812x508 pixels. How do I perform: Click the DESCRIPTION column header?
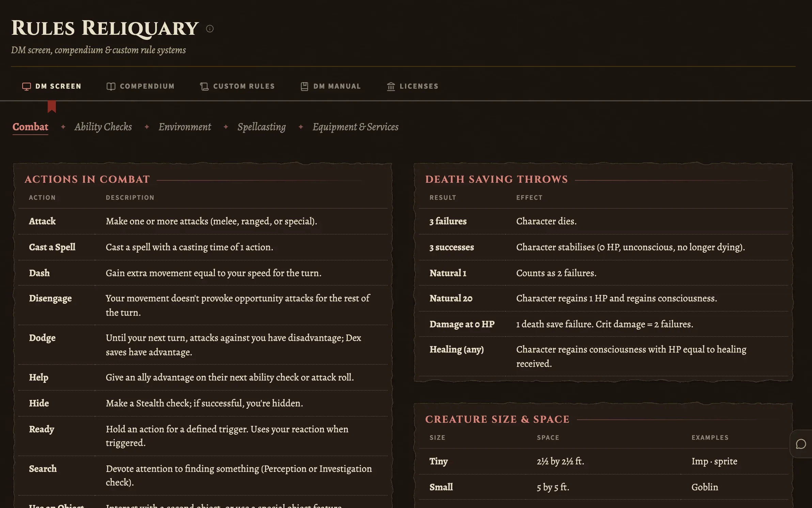coord(130,198)
